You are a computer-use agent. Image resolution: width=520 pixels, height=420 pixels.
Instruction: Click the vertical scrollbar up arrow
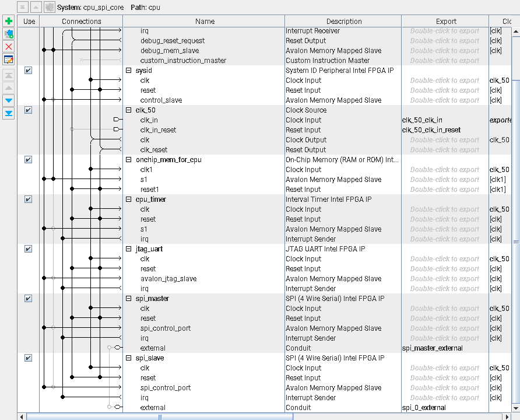point(516,32)
